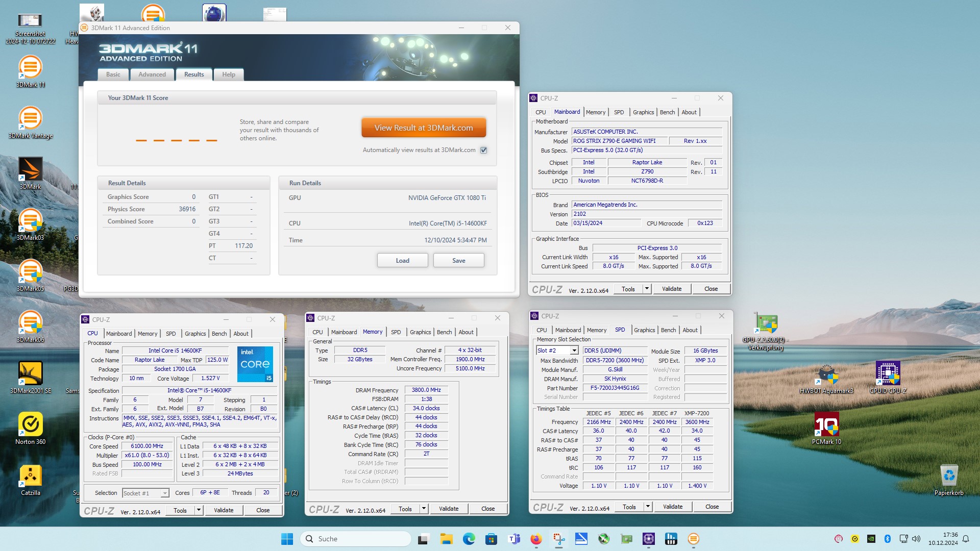980x551 pixels.
Task: Click the GPU name NVIDIA GeForce GTX 1080 Ti
Action: [447, 198]
